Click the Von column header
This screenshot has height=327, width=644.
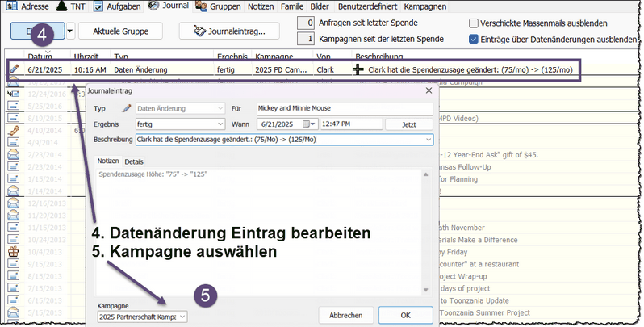click(x=324, y=56)
